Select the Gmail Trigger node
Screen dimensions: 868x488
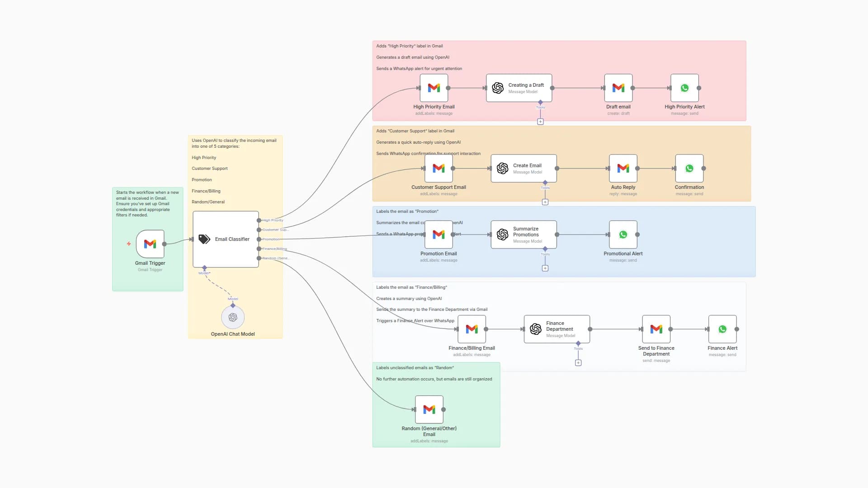pos(150,244)
